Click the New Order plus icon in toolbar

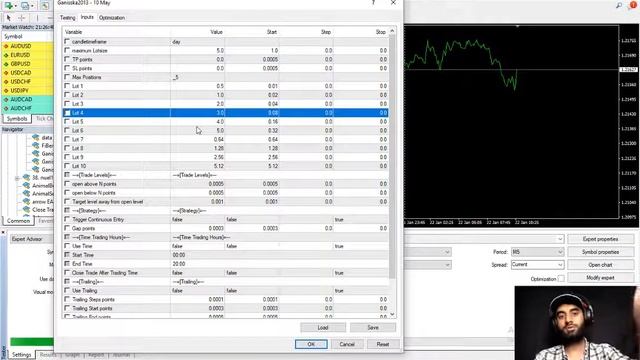point(9,6)
